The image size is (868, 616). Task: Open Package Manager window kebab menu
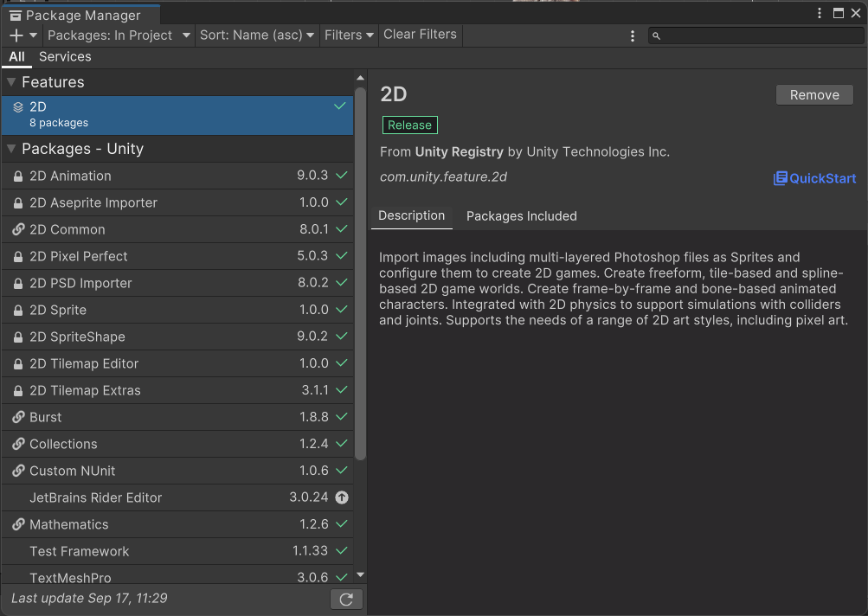click(820, 13)
